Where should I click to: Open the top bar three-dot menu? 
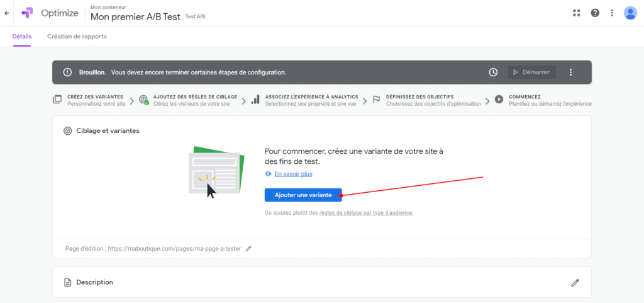point(612,13)
